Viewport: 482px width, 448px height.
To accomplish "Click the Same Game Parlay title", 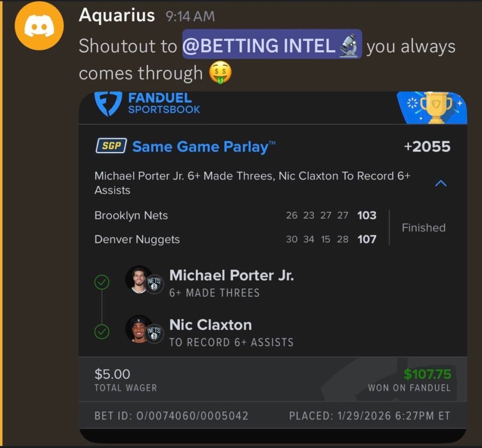I will (x=204, y=146).
